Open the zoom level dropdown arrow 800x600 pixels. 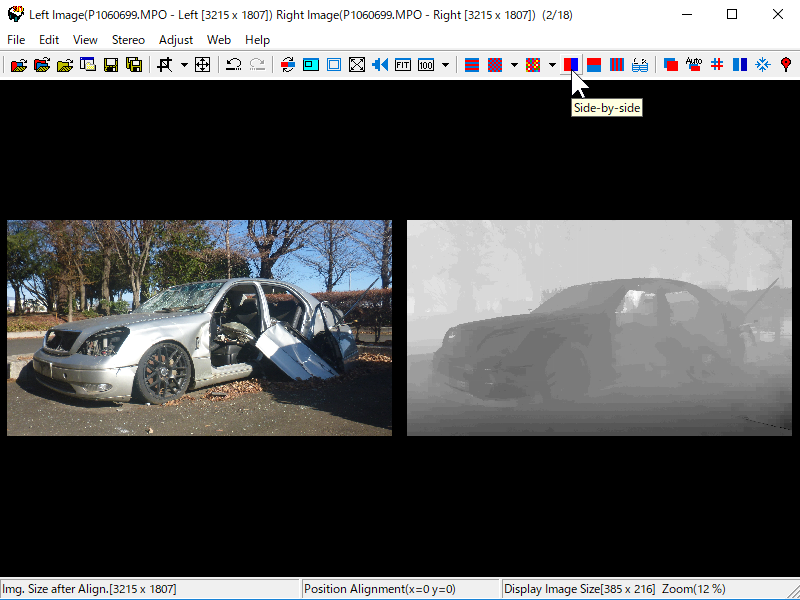coord(445,65)
